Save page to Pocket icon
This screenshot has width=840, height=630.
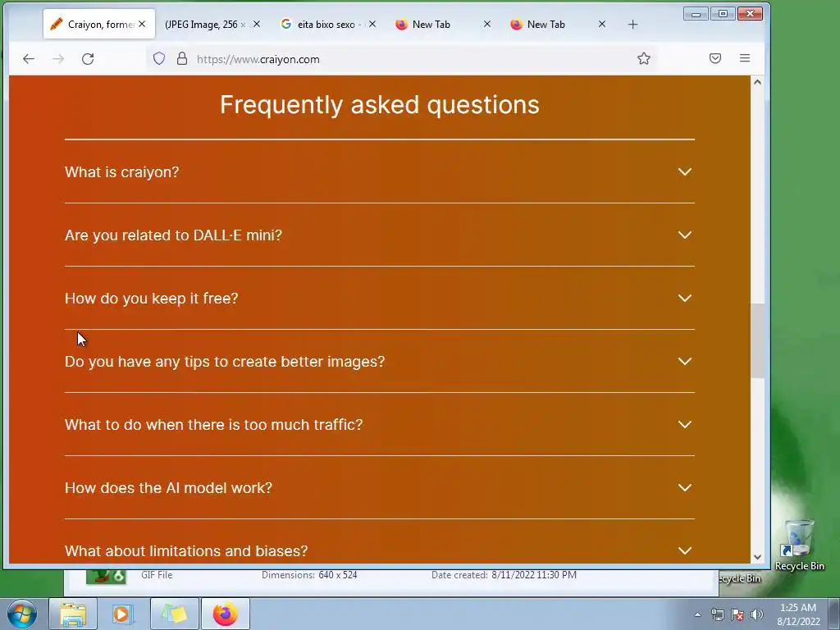click(715, 58)
